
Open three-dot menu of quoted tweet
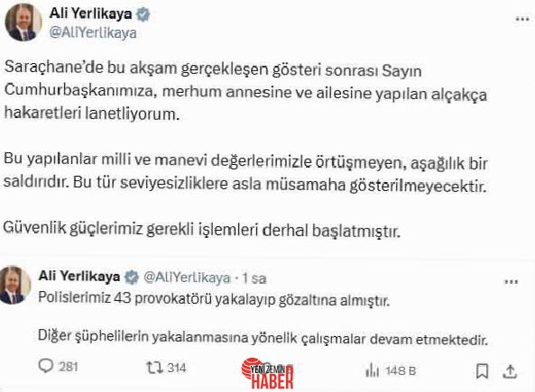tap(512, 282)
